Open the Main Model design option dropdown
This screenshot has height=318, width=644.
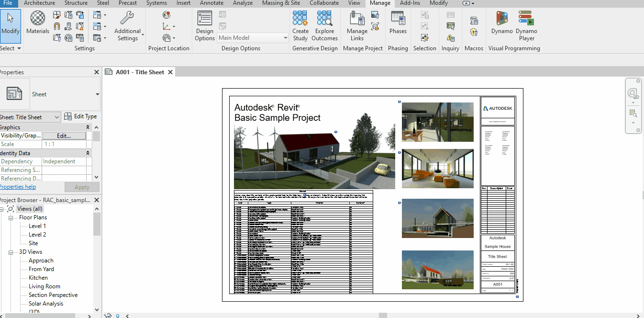[285, 38]
